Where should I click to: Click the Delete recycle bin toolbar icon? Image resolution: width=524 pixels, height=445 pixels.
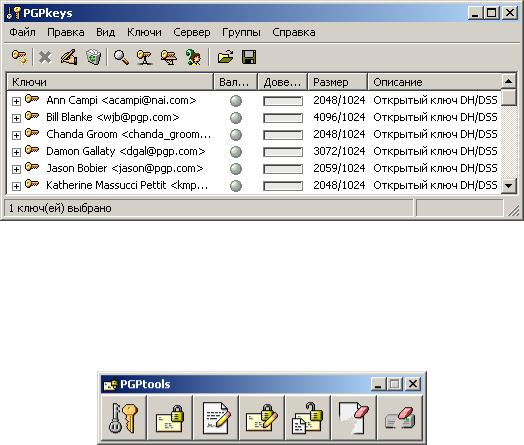click(x=94, y=57)
